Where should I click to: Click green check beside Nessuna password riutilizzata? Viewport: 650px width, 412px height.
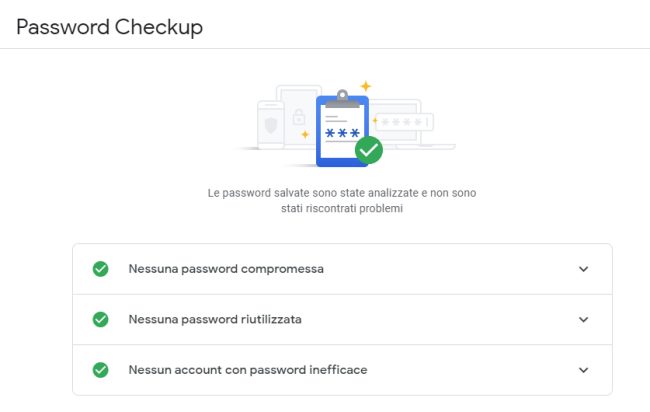(x=100, y=320)
